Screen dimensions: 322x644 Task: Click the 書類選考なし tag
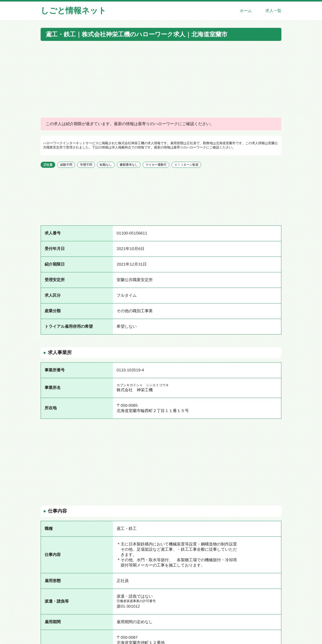coord(129,165)
